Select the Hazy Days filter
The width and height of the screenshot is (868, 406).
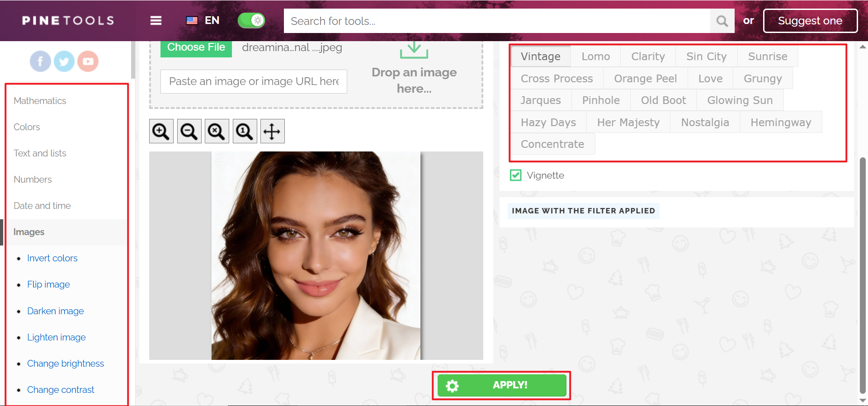coord(548,123)
